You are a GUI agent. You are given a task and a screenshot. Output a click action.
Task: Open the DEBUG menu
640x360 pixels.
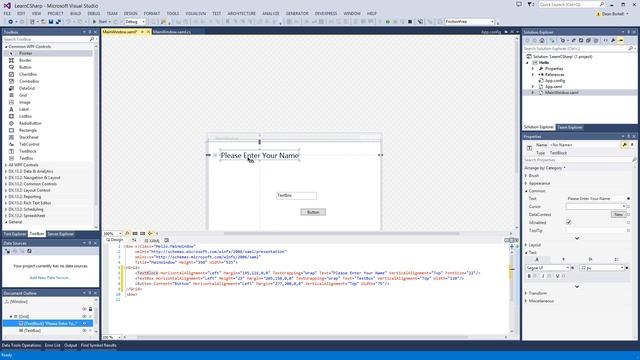point(93,13)
